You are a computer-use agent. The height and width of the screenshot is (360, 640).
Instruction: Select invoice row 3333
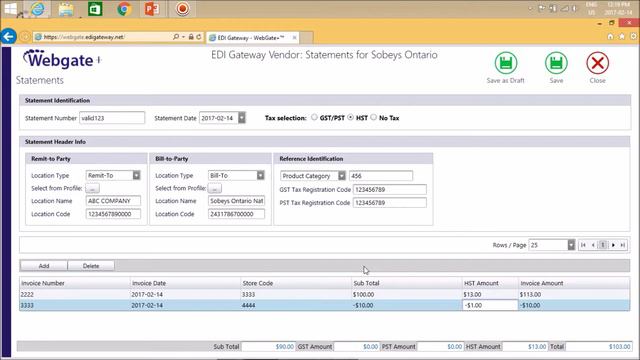click(x=324, y=305)
